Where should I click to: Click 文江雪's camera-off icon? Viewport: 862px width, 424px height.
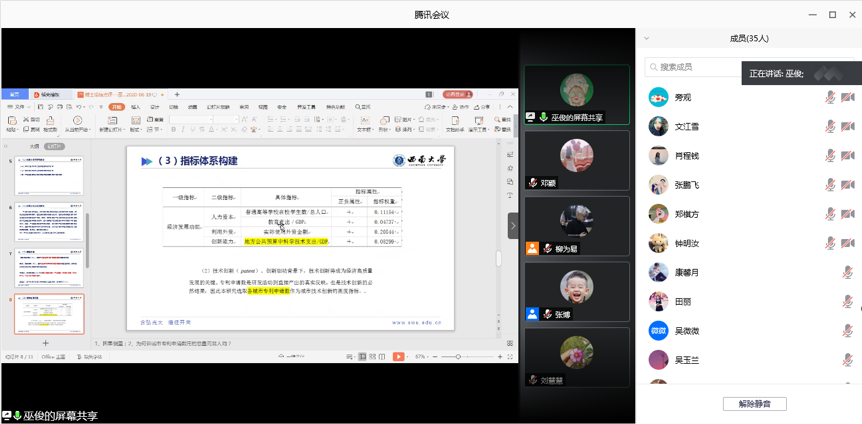848,127
